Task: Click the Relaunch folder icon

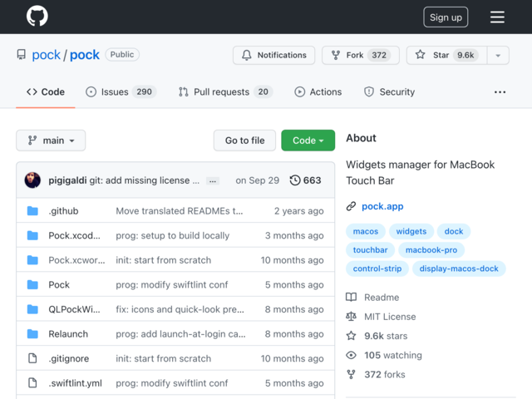Action: click(32, 334)
